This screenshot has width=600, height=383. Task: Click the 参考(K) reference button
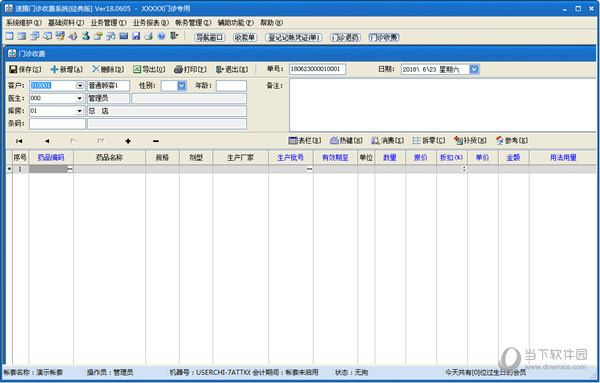(x=512, y=140)
